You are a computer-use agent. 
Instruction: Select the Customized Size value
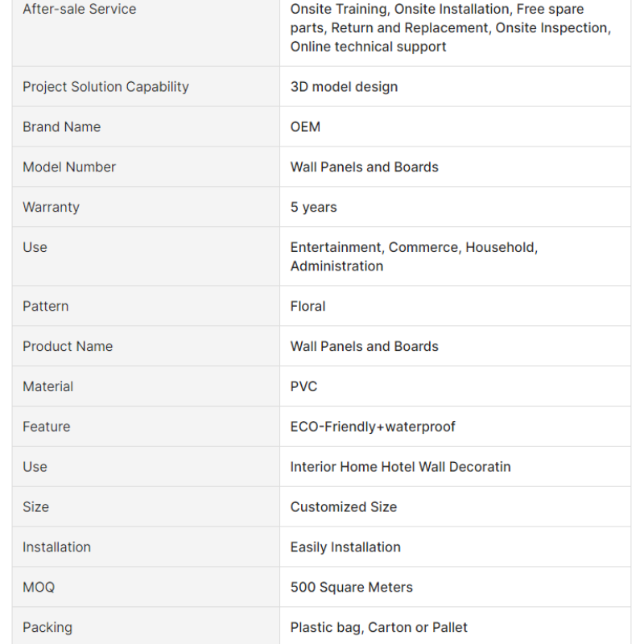[x=344, y=507]
